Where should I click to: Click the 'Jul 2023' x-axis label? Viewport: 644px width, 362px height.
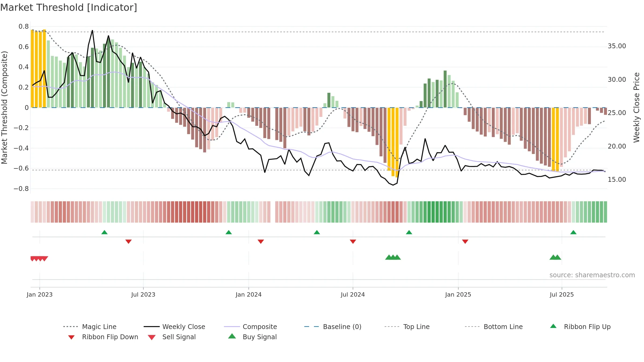143,294
